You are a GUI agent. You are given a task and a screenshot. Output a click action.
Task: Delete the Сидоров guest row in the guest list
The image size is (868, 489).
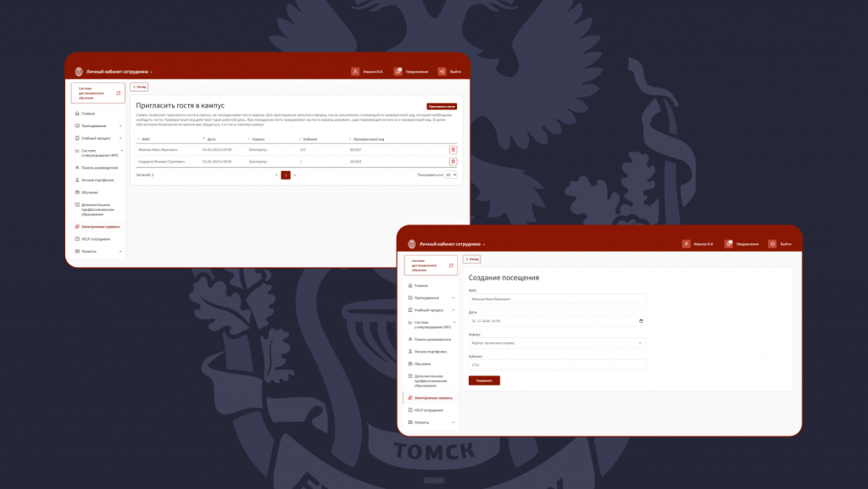[453, 162]
